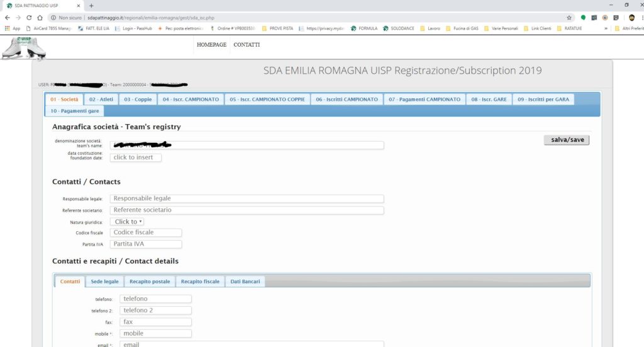The image size is (644, 347).
Task: Click the fax input field
Action: 156,322
